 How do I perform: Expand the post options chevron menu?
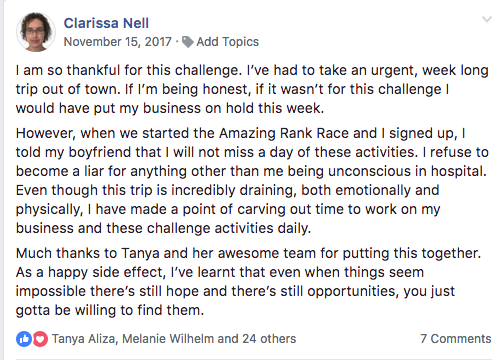pyautogui.click(x=487, y=19)
